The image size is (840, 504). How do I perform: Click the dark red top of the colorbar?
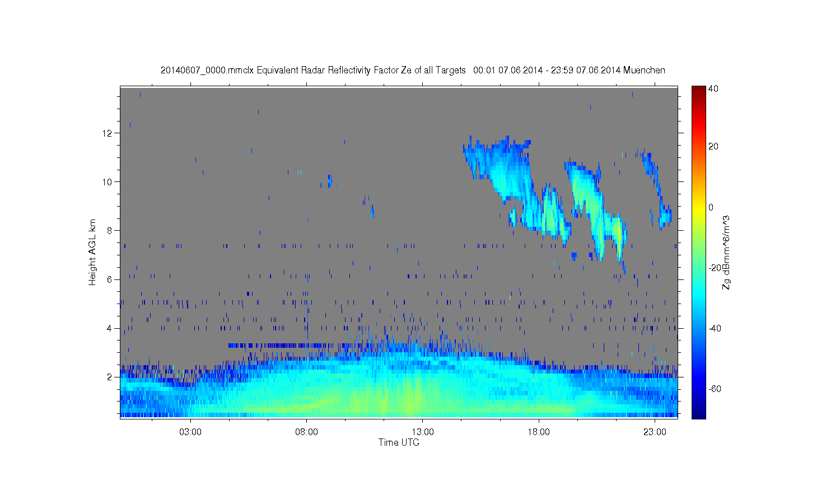point(698,90)
